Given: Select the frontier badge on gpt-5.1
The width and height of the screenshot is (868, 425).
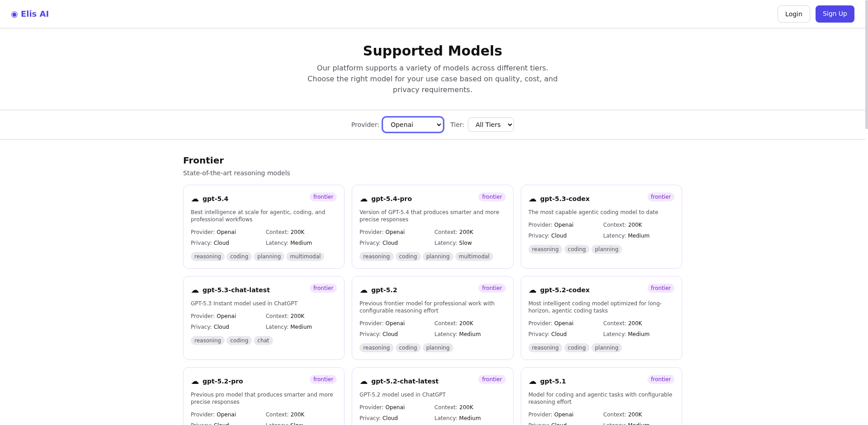Looking at the screenshot, I should [x=660, y=379].
